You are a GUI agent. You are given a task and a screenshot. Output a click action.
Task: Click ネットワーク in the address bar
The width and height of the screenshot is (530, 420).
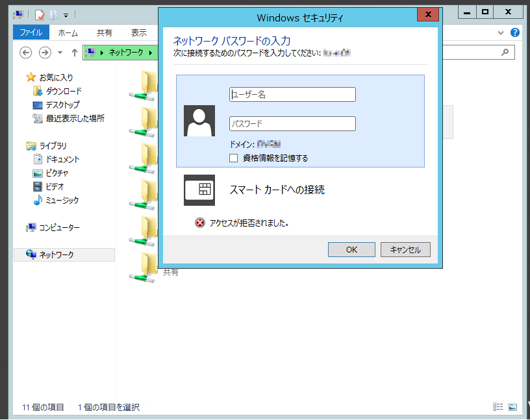tap(126, 53)
